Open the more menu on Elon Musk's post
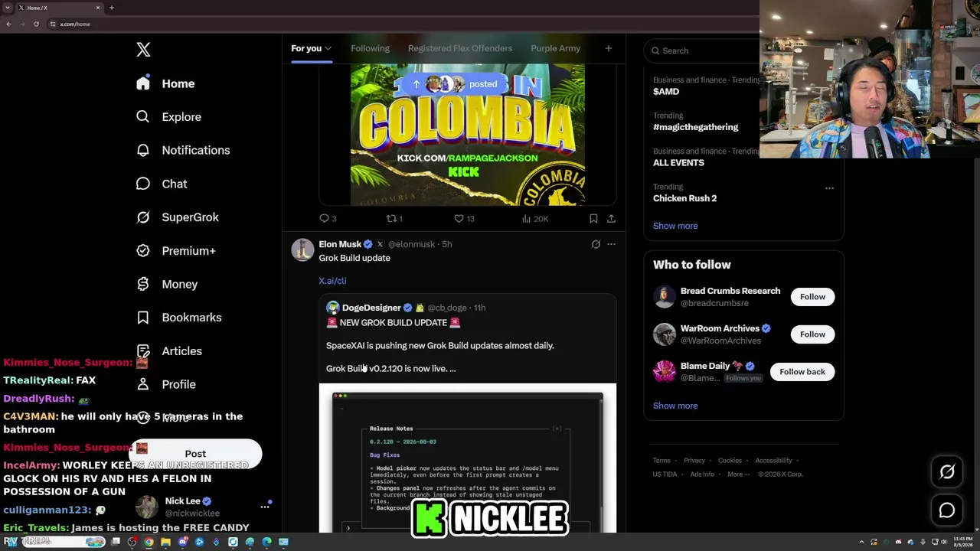The width and height of the screenshot is (980, 551). (x=611, y=244)
